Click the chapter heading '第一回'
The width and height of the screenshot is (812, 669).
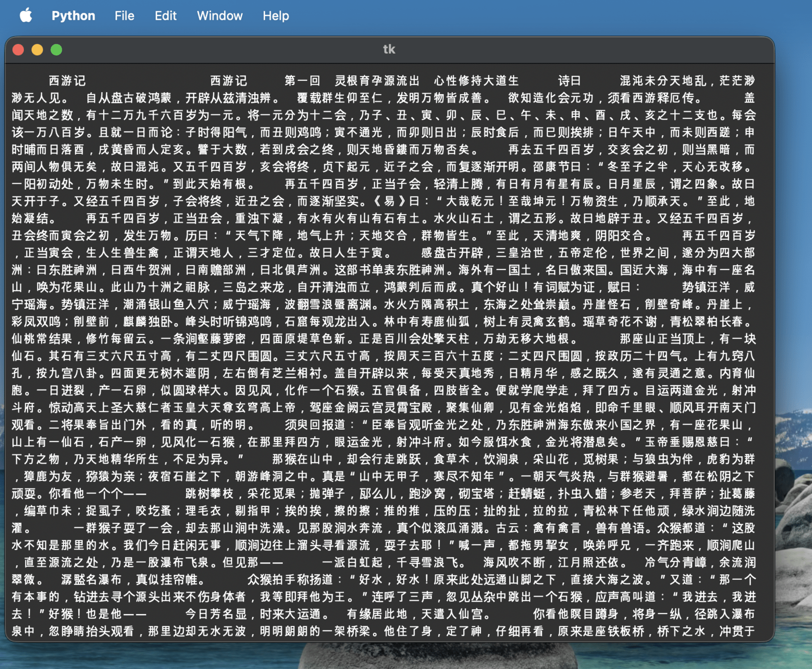pos(302,81)
